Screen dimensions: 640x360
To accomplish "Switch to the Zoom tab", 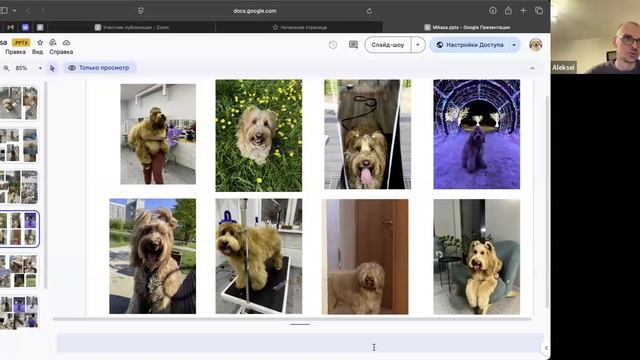I will [132, 27].
